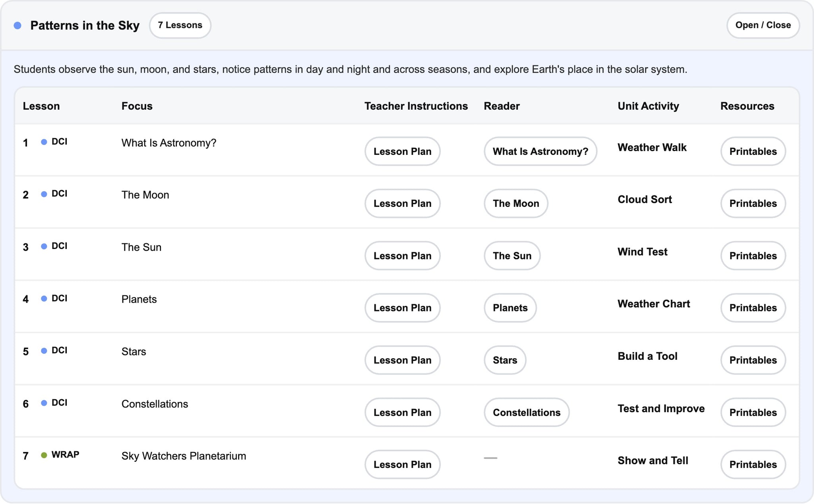Open the Planets reader

[x=510, y=308]
